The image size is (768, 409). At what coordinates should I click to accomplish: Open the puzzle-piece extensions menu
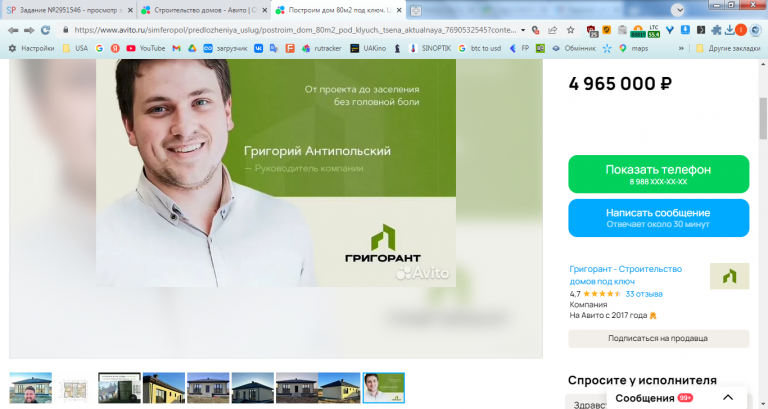tap(716, 30)
